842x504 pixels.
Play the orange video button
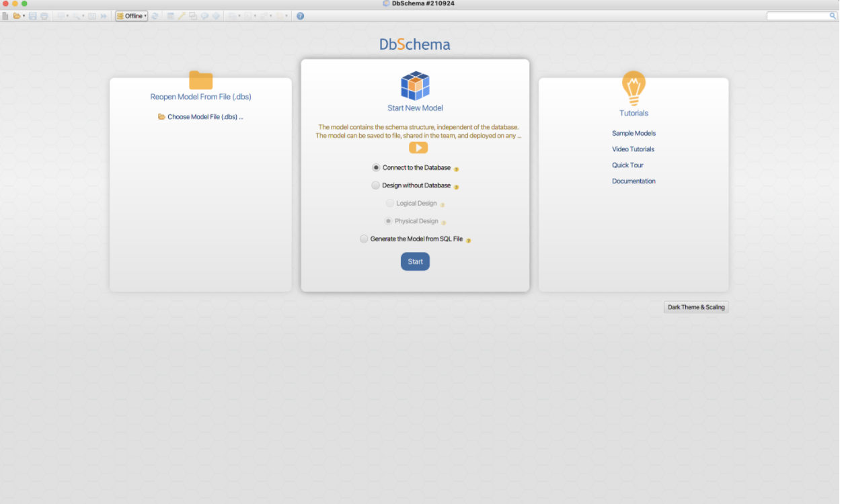point(418,148)
